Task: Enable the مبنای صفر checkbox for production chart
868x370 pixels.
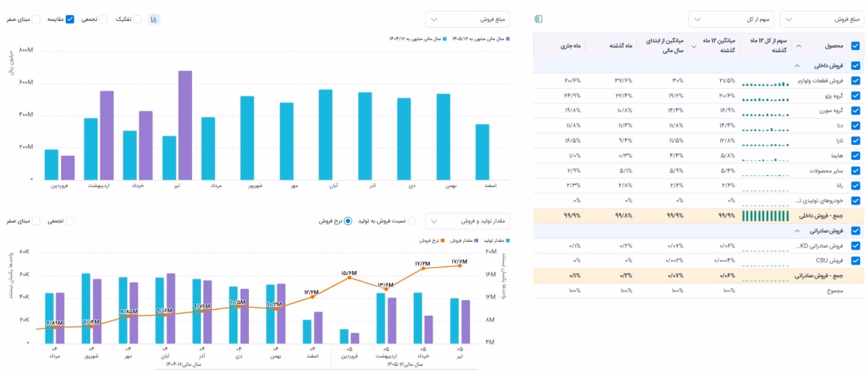Action: [36, 221]
